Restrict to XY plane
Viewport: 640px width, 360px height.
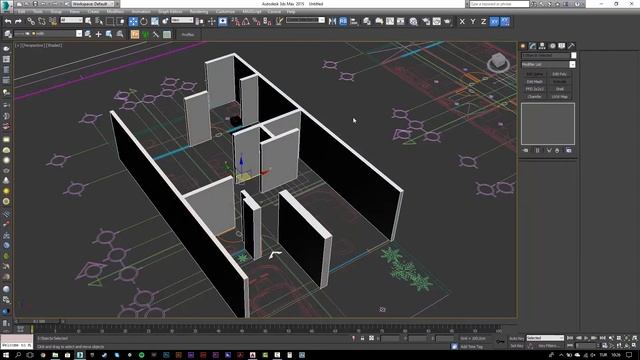[x=494, y=21]
